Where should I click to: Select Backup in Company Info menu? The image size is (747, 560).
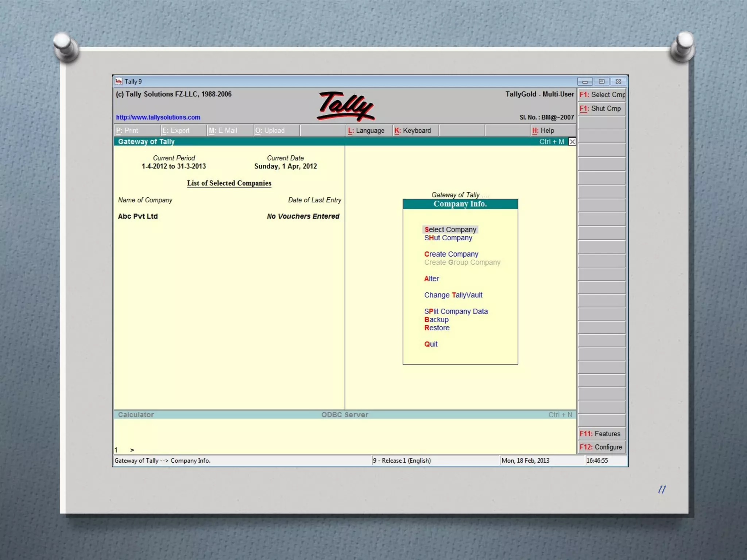coord(436,319)
